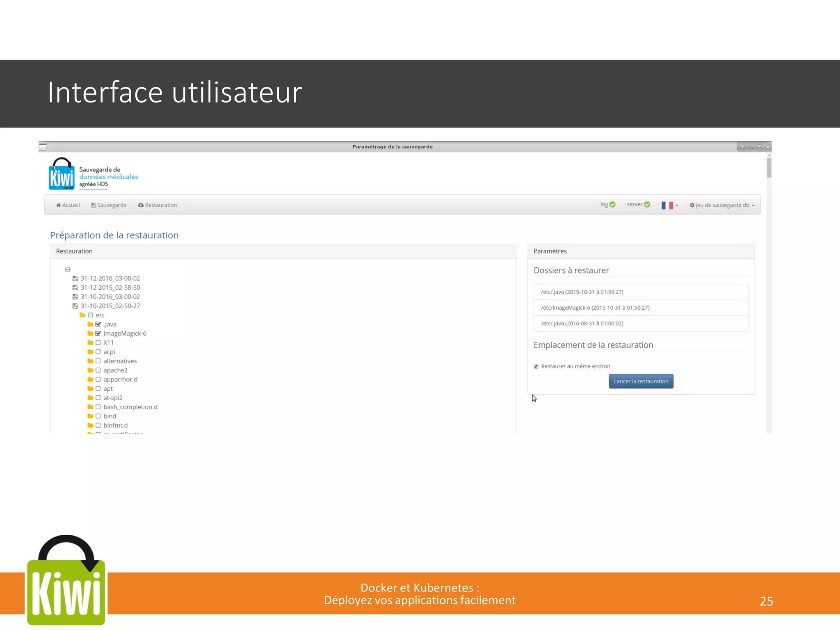
Task: Select the bash_completion.d folder label
Action: point(130,407)
